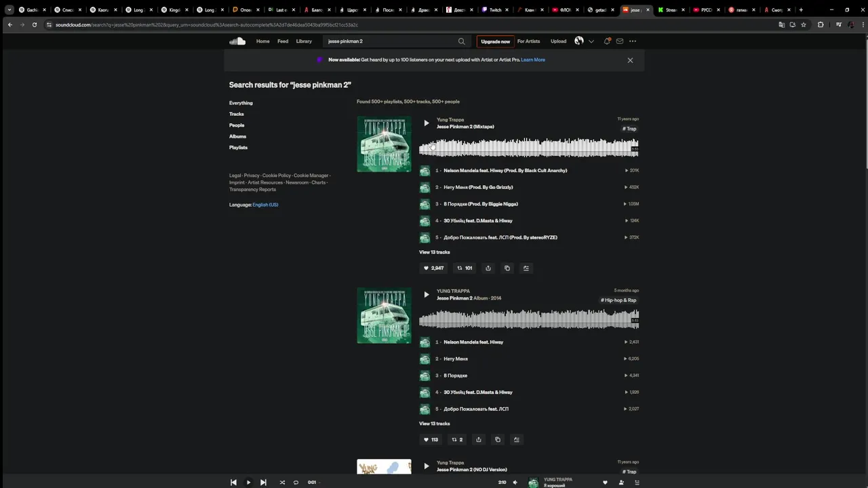The height and width of the screenshot is (488, 868).
Task: Click the Upgrade now button
Action: pyautogui.click(x=495, y=41)
